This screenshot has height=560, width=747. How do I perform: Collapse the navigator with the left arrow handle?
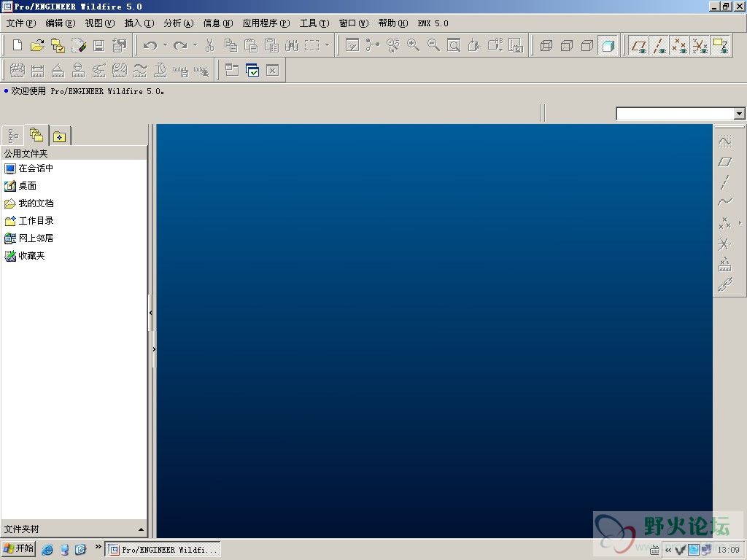click(150, 313)
